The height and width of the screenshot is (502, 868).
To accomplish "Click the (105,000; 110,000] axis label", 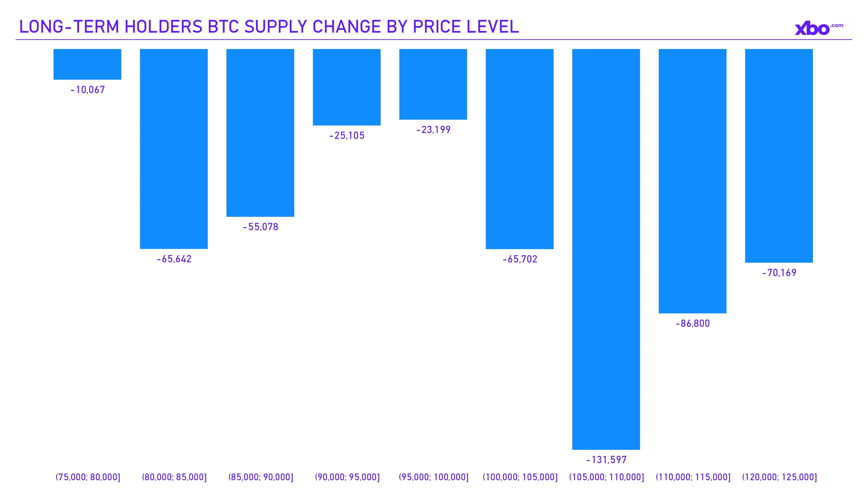I will 606,477.
